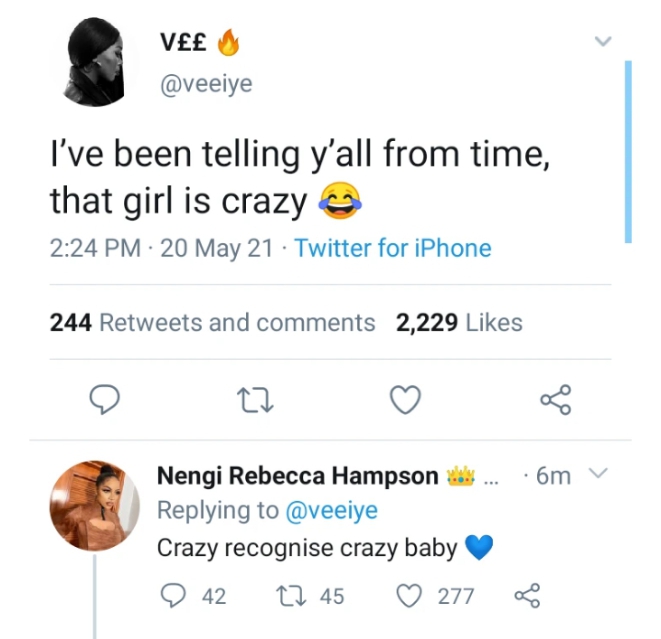Open 'Twitter for iPhone' source link

click(x=393, y=248)
